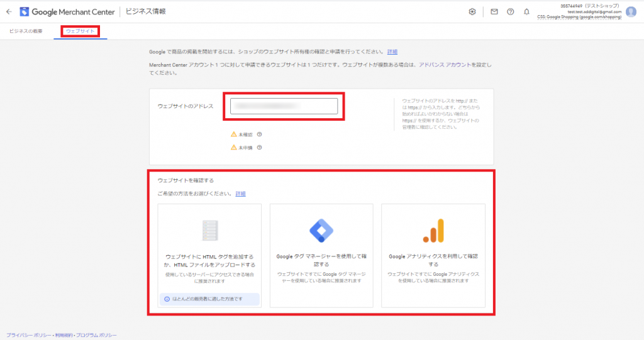644x340 pixels.
Task: Click the 未申請 status text
Action: [x=245, y=148]
